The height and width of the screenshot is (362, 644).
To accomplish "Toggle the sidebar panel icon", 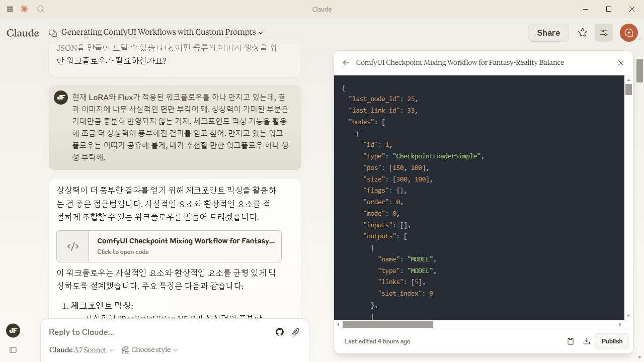I will tap(13, 350).
